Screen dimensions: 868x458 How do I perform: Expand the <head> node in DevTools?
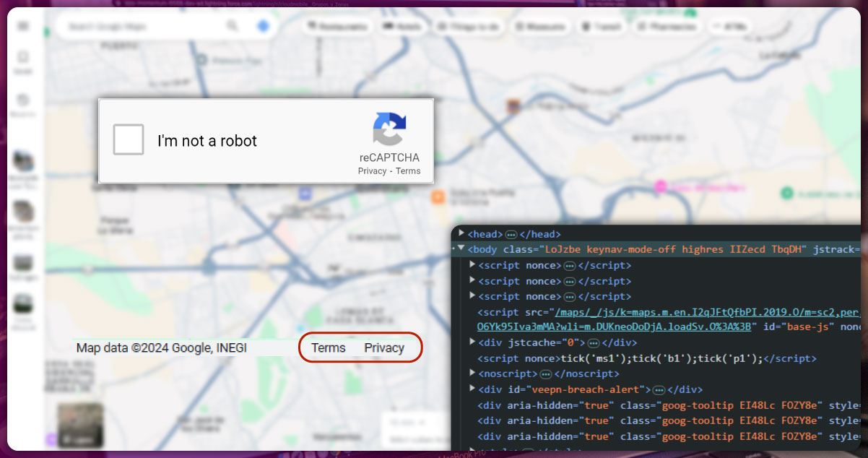(x=461, y=233)
